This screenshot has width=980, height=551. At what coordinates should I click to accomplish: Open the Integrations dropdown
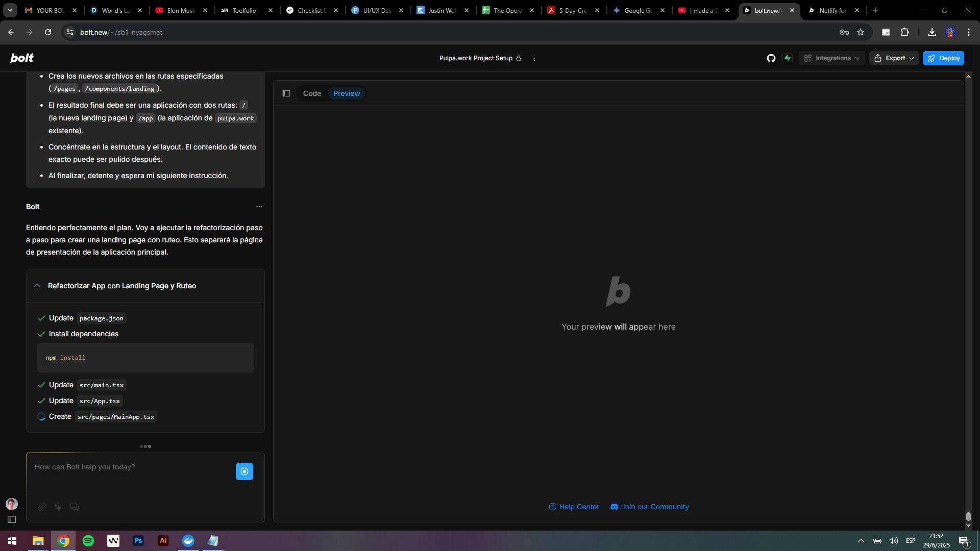(831, 58)
